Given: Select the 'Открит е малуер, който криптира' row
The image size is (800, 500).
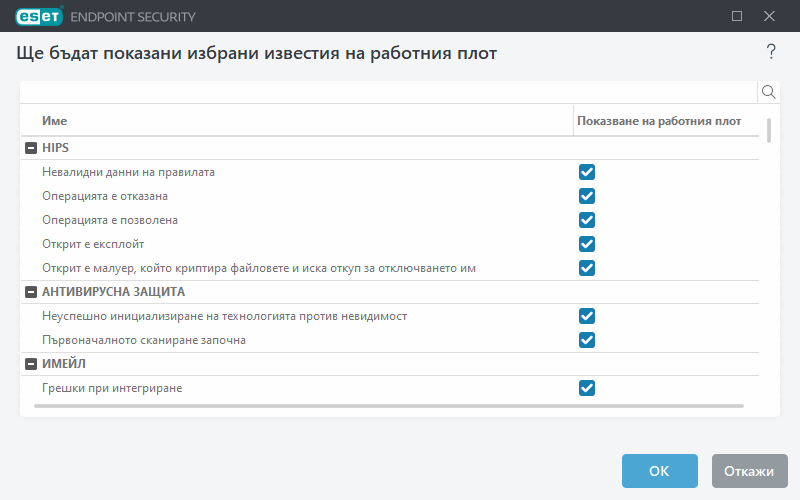Looking at the screenshot, I should click(x=390, y=268).
